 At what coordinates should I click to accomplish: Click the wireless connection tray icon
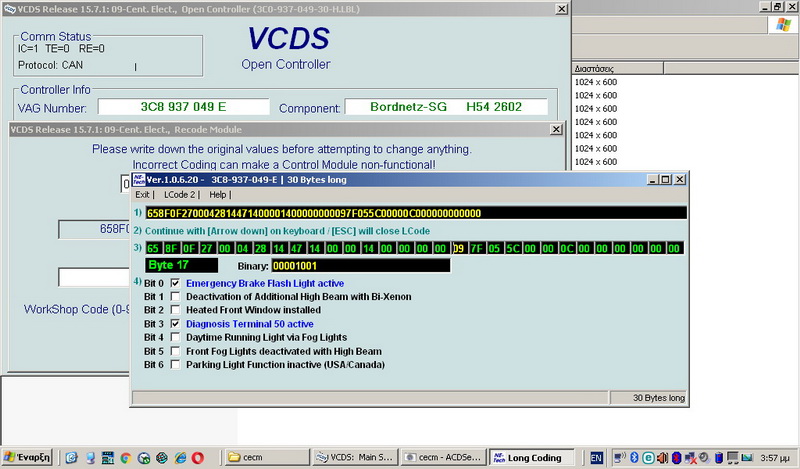click(619, 458)
